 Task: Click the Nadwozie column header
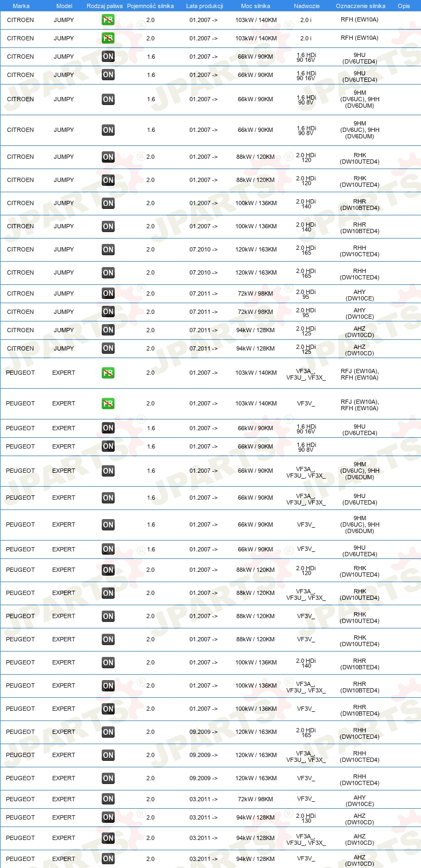coord(307,6)
